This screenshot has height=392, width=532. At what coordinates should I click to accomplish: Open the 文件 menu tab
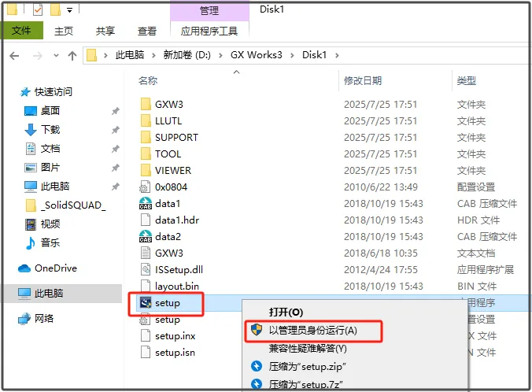22,31
